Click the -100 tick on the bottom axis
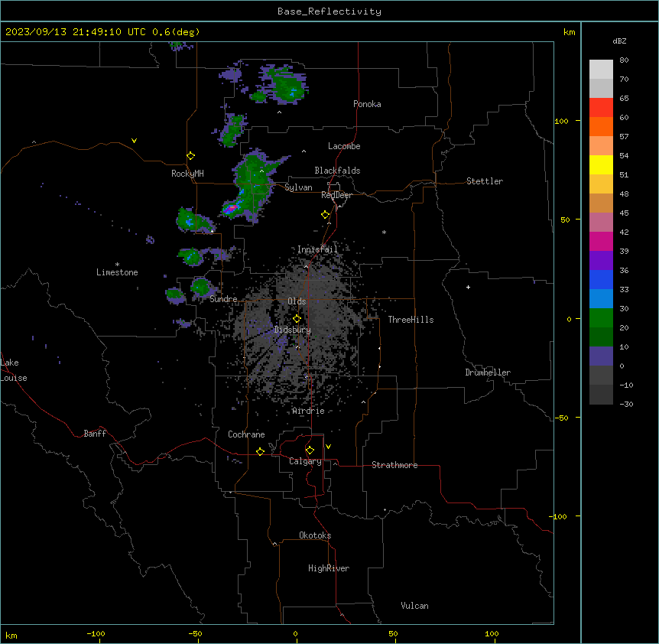Image resolution: width=659 pixels, height=644 pixels. click(x=96, y=634)
